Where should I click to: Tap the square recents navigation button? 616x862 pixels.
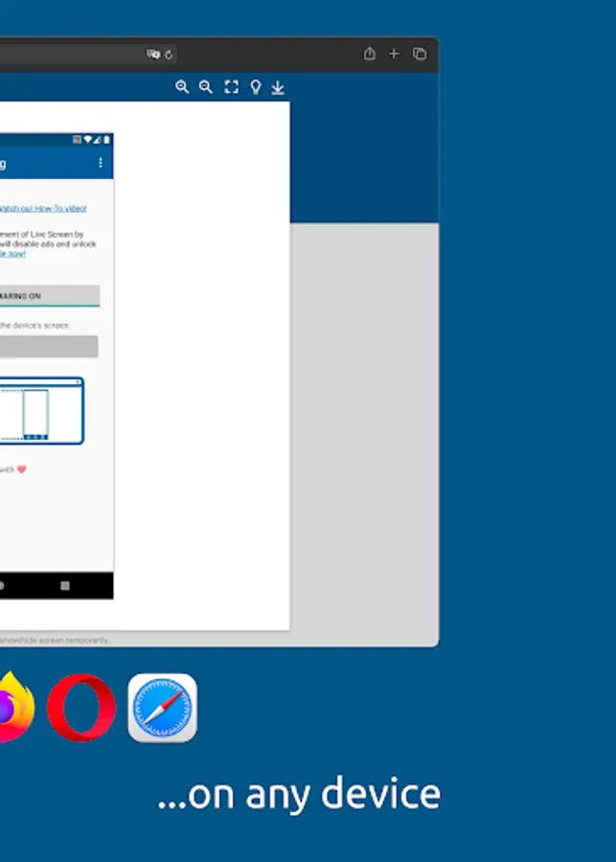pos(65,586)
